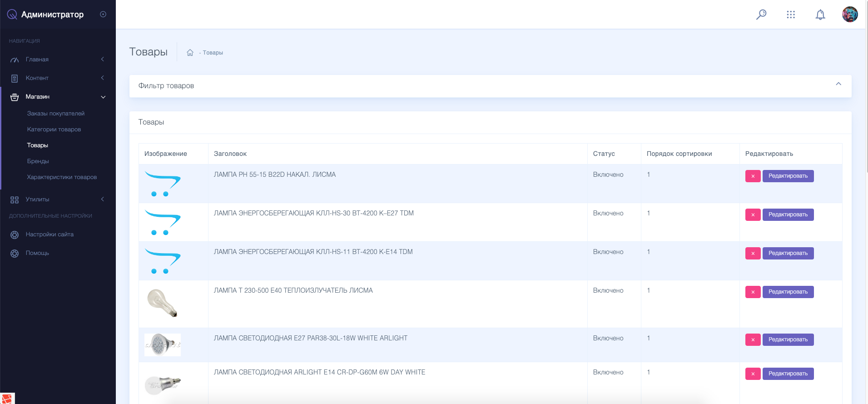Open Заказы покупателей in the sidebar
This screenshot has height=404, width=868.
pos(56,114)
